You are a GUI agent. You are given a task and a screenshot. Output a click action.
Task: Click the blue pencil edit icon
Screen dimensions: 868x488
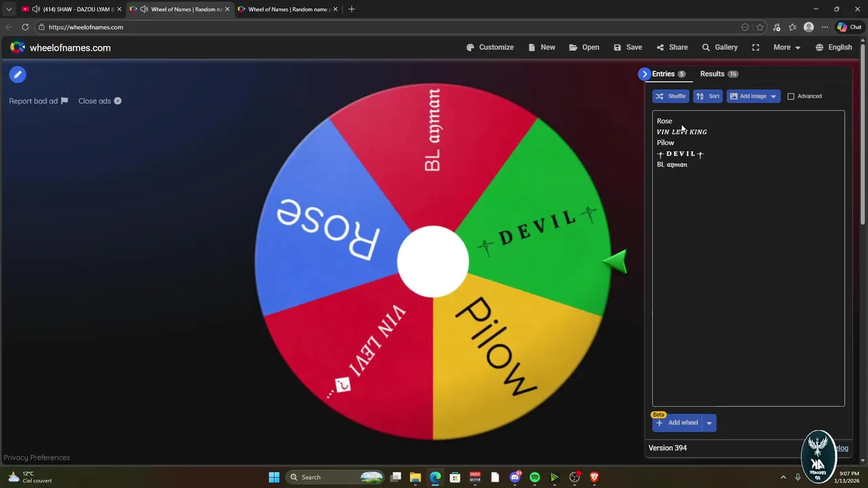pos(18,75)
